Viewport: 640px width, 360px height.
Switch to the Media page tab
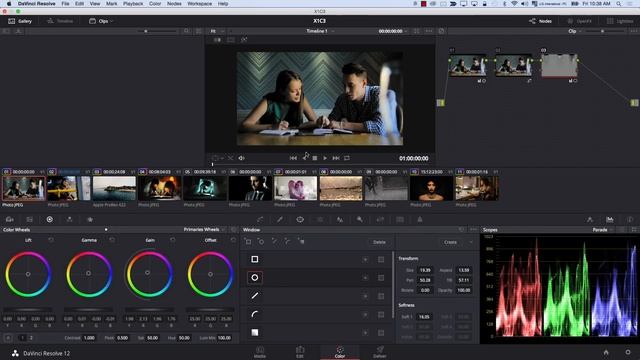(x=260, y=352)
